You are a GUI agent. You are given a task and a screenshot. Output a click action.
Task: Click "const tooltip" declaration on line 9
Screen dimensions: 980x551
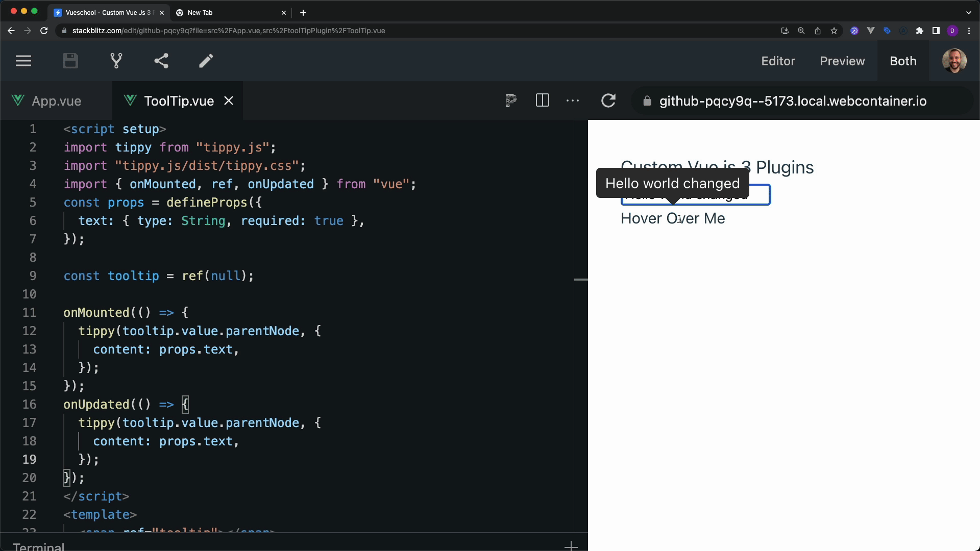pos(111,276)
